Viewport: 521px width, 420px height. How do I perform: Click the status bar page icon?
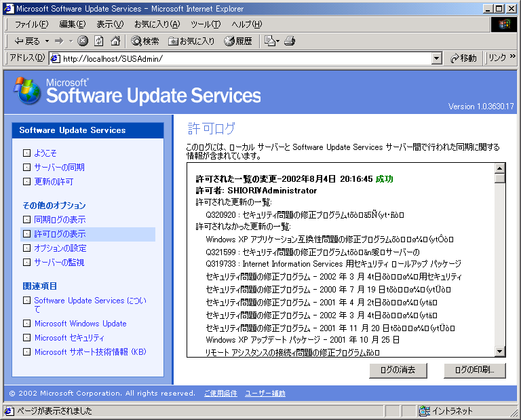[9, 411]
